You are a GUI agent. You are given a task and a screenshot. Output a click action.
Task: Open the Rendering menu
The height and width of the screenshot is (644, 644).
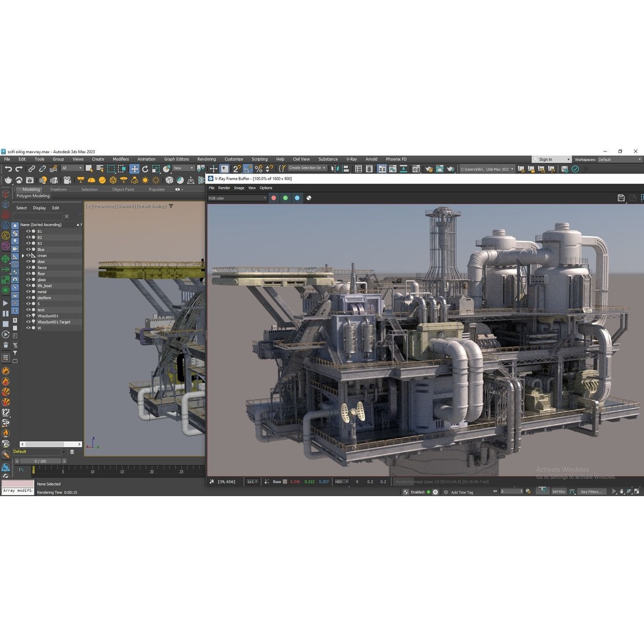206,159
